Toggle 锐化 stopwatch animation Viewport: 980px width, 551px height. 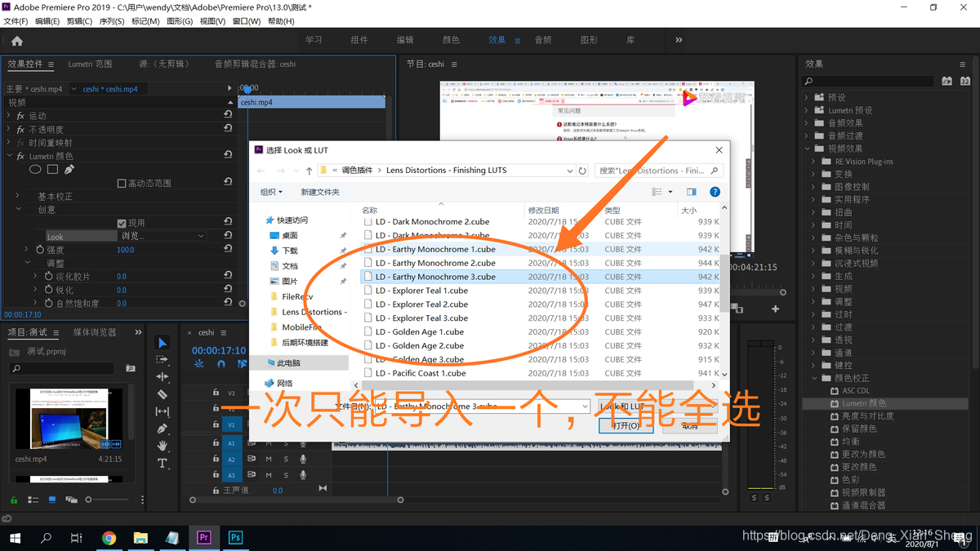pos(47,290)
